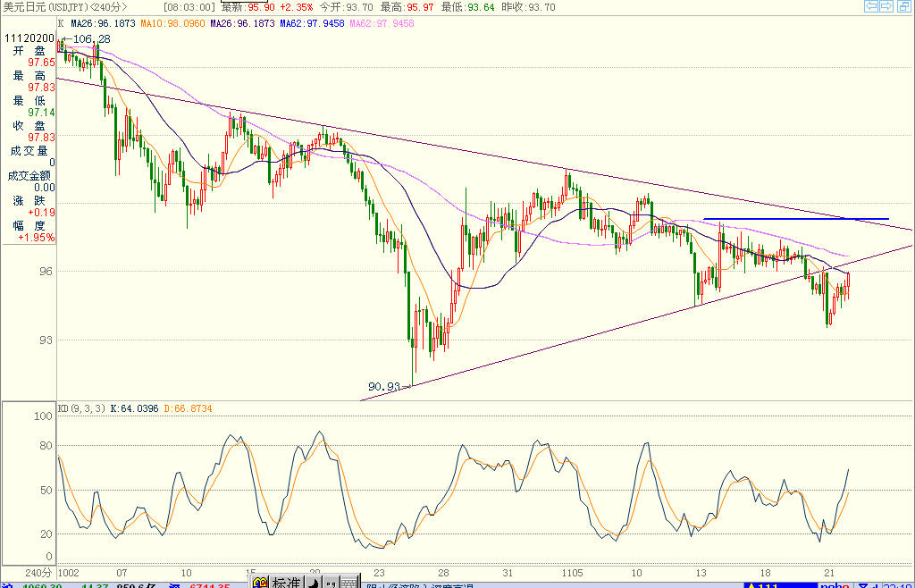Image resolution: width=915 pixels, height=588 pixels.
Task: Click the restore-window icon at top right
Action: coord(904,6)
